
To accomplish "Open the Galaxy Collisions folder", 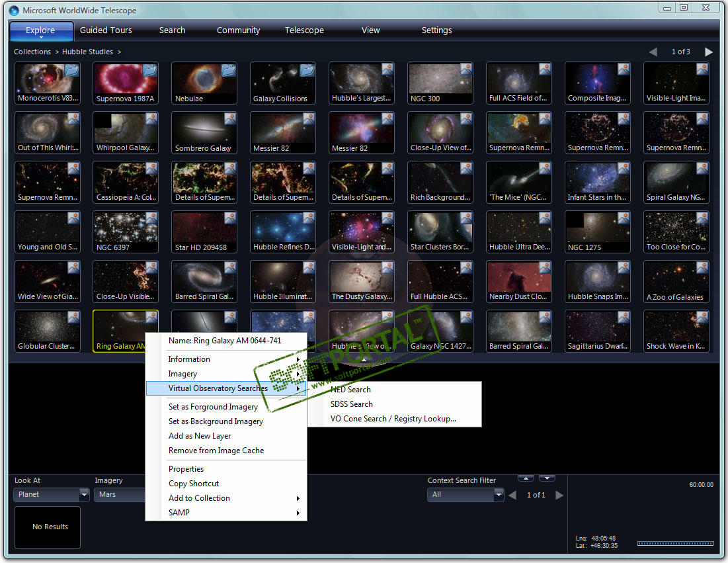I will (283, 83).
